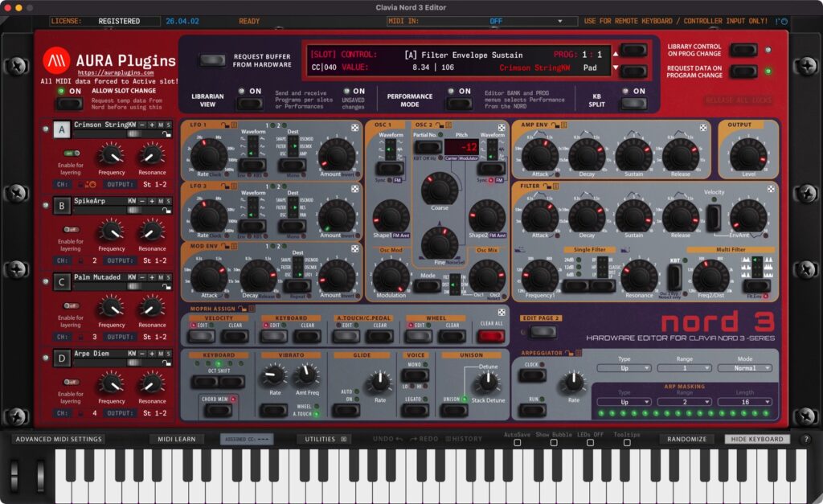Click the Arpeggiator Rate knob

point(572,383)
